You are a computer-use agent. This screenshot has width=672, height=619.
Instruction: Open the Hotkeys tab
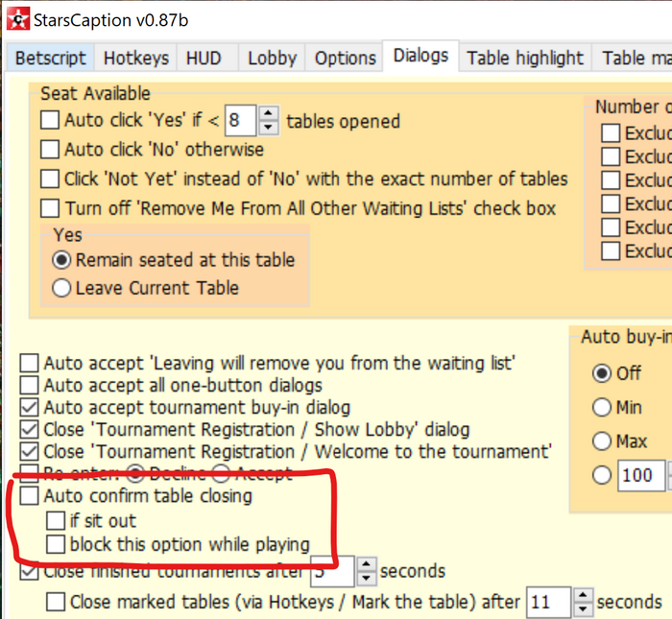[x=136, y=58]
